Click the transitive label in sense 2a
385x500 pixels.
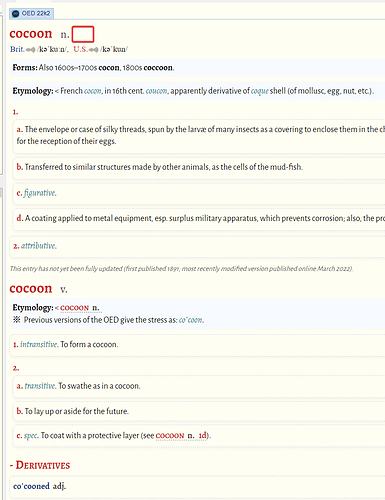pyautogui.click(x=40, y=386)
